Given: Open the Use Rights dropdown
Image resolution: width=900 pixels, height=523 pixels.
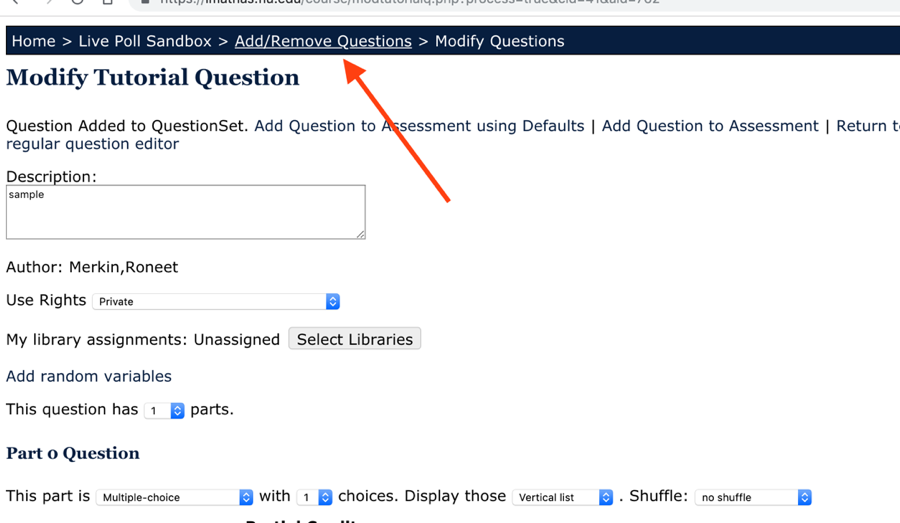Looking at the screenshot, I should tap(216, 301).
